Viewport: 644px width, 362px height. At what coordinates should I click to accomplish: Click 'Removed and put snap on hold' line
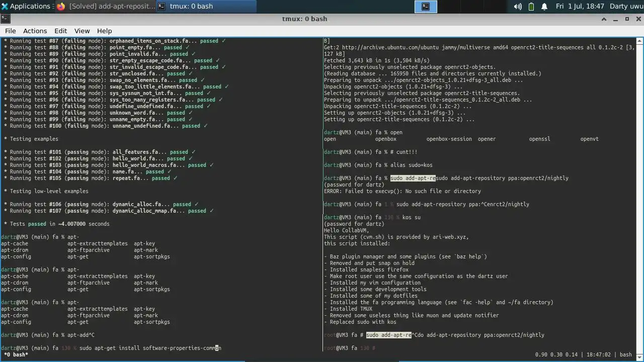tap(369, 263)
